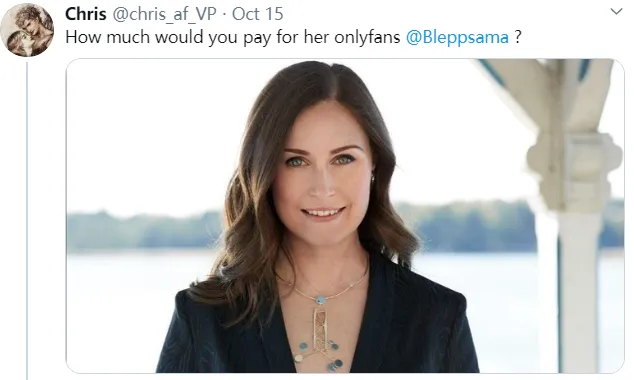The width and height of the screenshot is (634, 380).
Task: Open the attached photo of the woman
Action: point(345,216)
